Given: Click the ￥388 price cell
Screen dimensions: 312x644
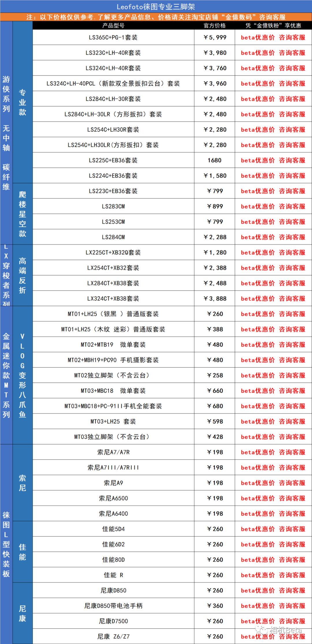Looking at the screenshot, I should click(x=215, y=329).
